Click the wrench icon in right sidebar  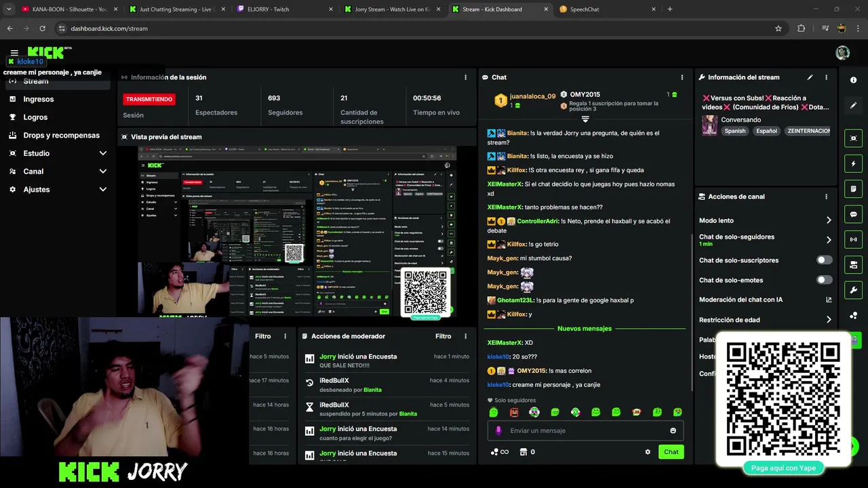853,290
